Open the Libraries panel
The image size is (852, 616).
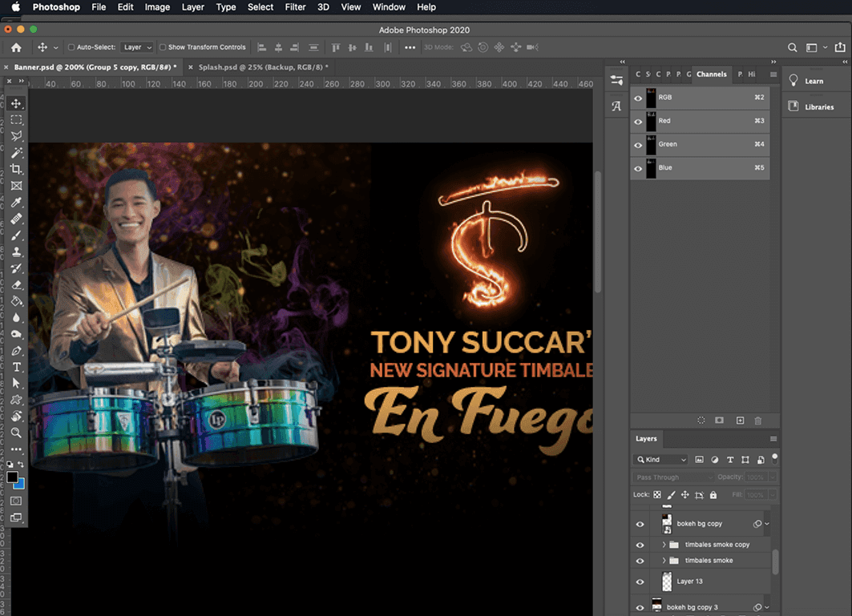pyautogui.click(x=816, y=107)
